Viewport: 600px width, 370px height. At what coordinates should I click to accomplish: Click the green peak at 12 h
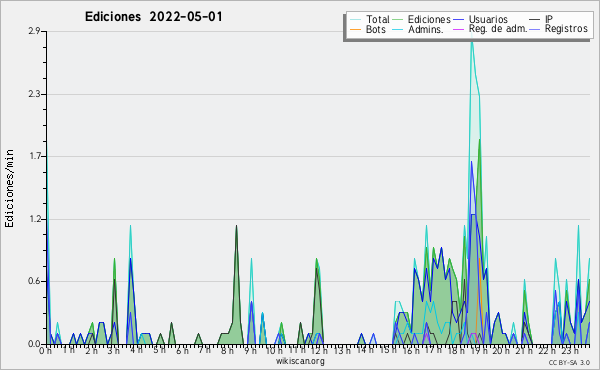pos(316,259)
